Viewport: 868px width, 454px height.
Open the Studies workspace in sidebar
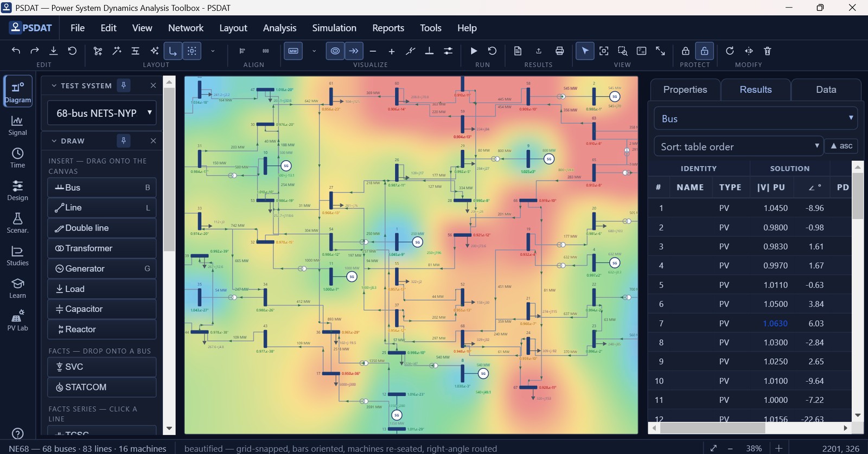(17, 256)
